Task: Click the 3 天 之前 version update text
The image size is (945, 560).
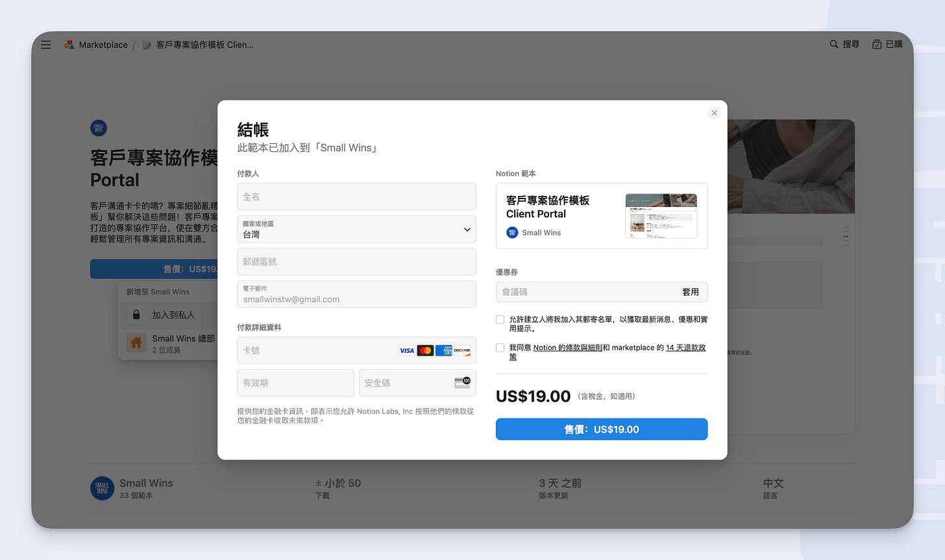Action: 560,483
